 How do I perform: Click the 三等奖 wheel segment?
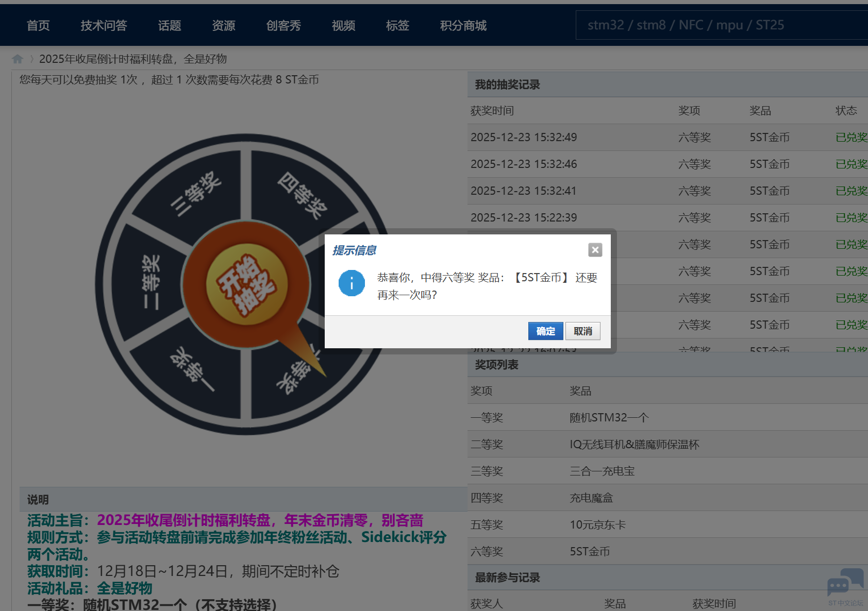(x=196, y=193)
